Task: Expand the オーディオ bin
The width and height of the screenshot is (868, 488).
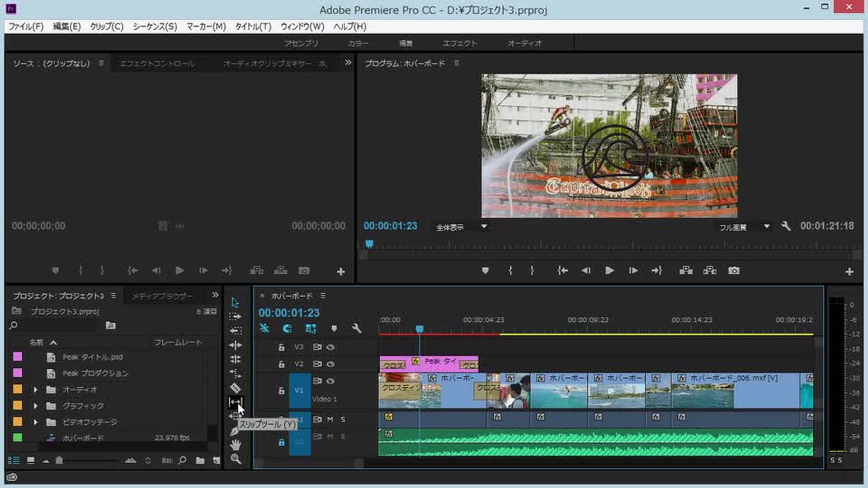Action: [x=35, y=389]
